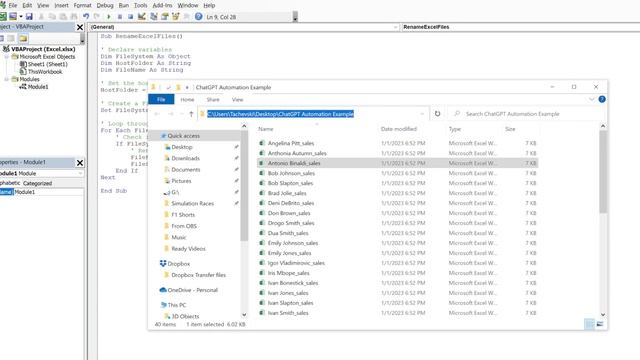Viewport: 640px width, 360px height.
Task: Switch Explorer to large icons view button
Action: point(600,324)
